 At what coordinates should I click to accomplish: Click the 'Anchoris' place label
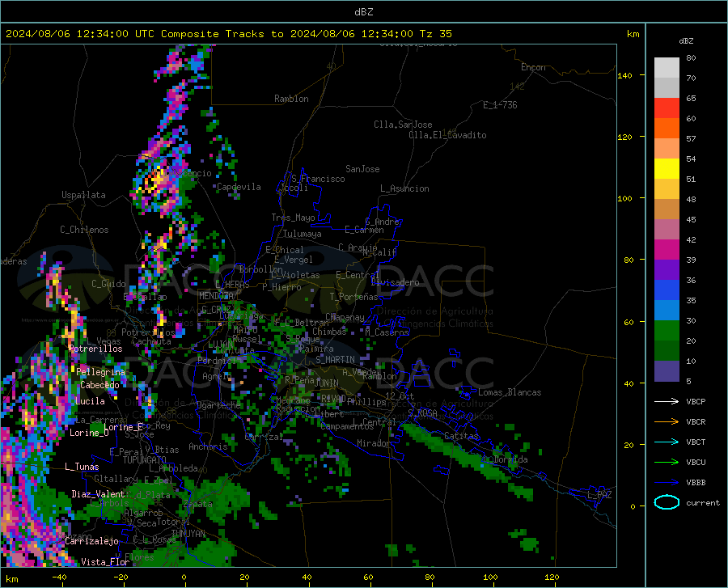tap(208, 446)
